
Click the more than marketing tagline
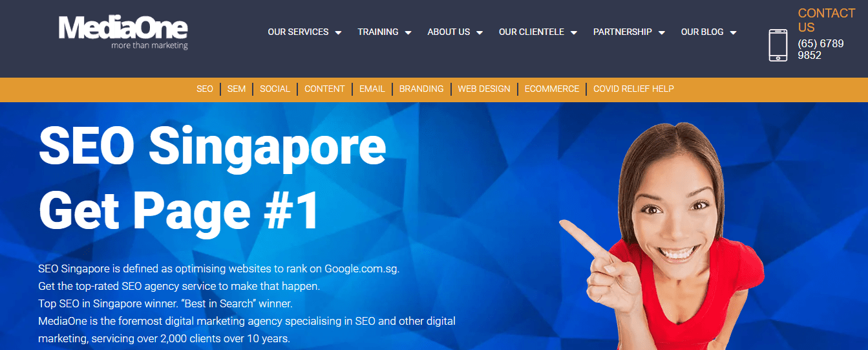point(149,46)
